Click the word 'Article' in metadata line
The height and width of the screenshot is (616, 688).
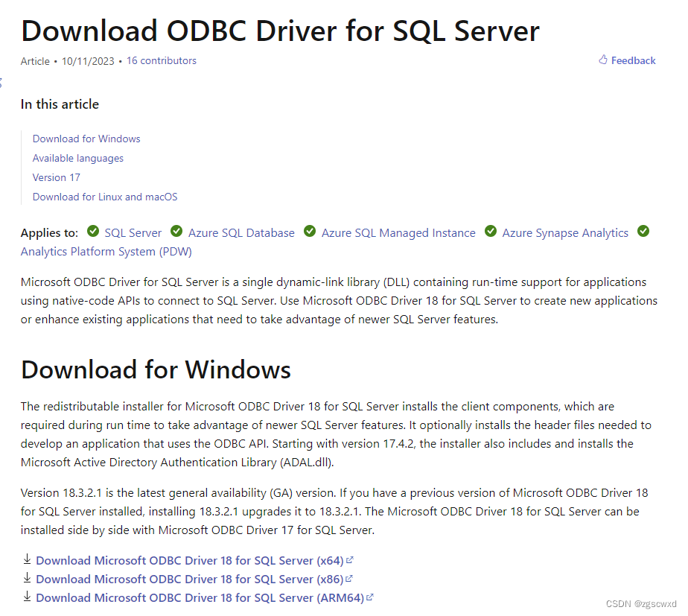point(35,61)
